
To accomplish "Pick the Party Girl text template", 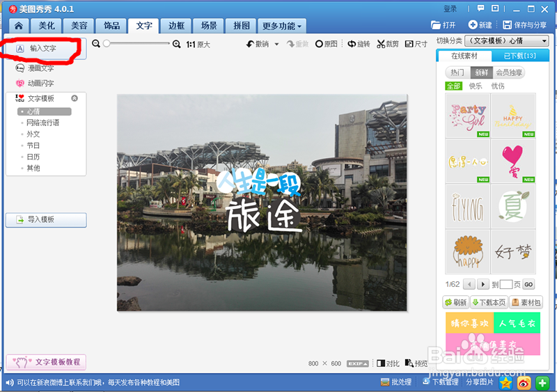I will tap(467, 116).
